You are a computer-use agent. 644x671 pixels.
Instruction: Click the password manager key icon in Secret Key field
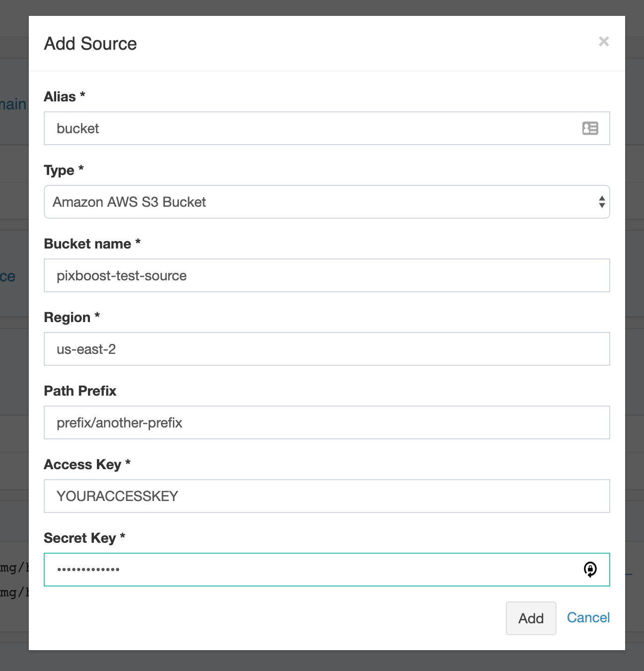(590, 570)
